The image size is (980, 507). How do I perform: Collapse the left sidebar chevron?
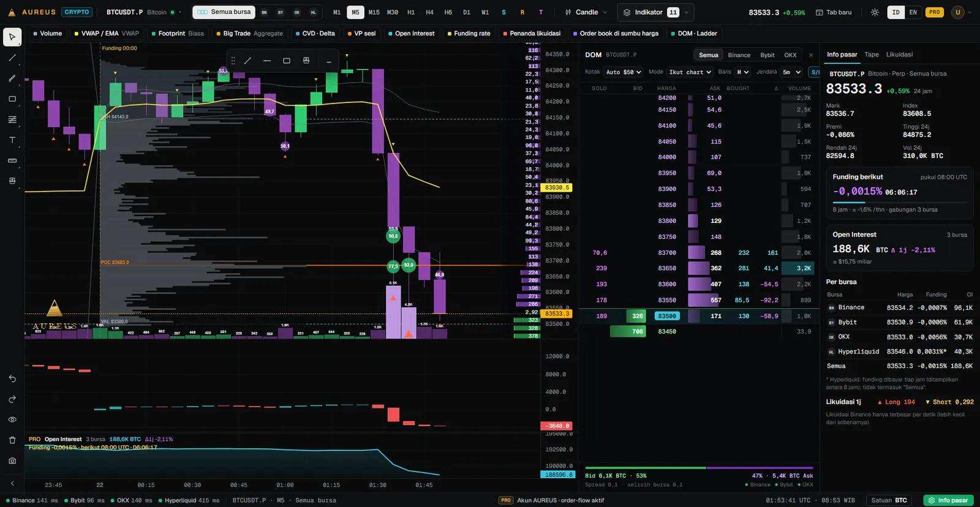[x=12, y=483]
